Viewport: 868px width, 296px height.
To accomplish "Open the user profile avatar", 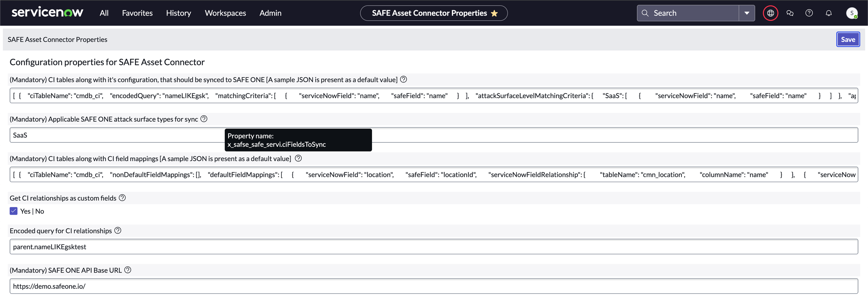I will click(852, 13).
